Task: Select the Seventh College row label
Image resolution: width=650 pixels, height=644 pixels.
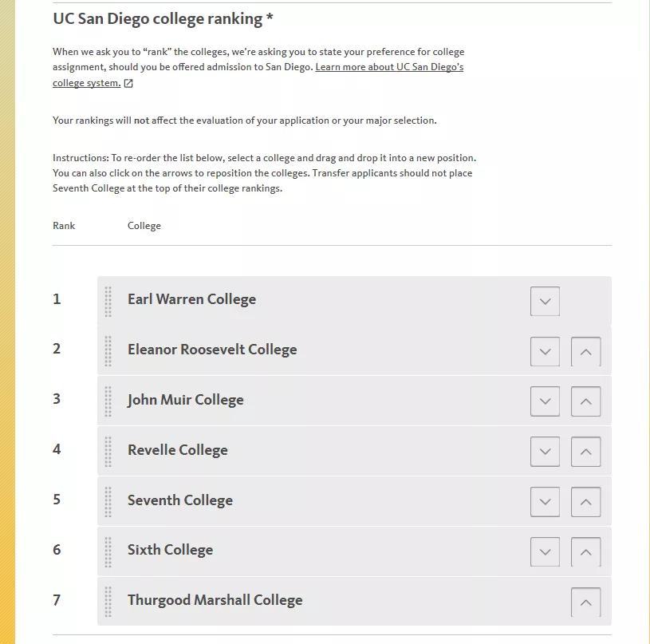Action: tap(180, 500)
